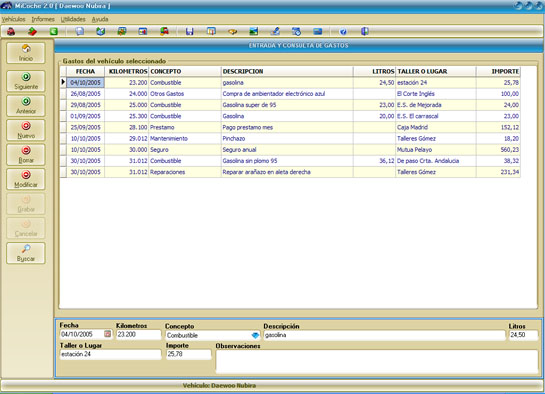Expand the Concepto dropdown arrow
Screen dimensions: 545x394
point(255,335)
